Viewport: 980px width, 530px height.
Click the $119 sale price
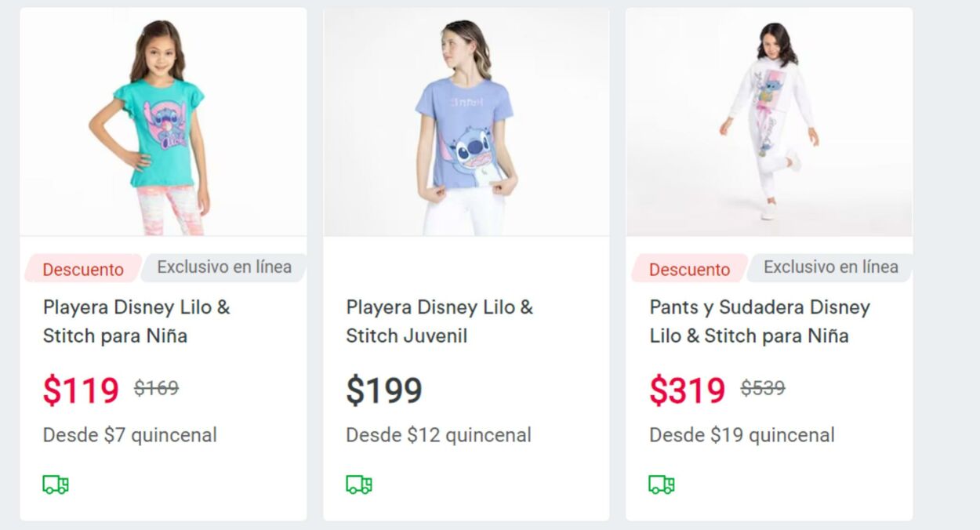click(x=81, y=390)
